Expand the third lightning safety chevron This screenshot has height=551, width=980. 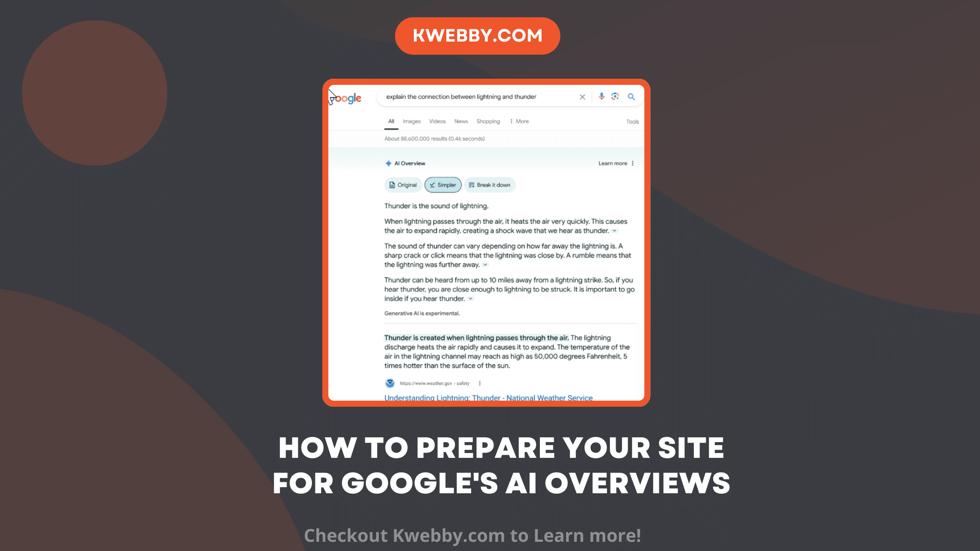tap(471, 299)
